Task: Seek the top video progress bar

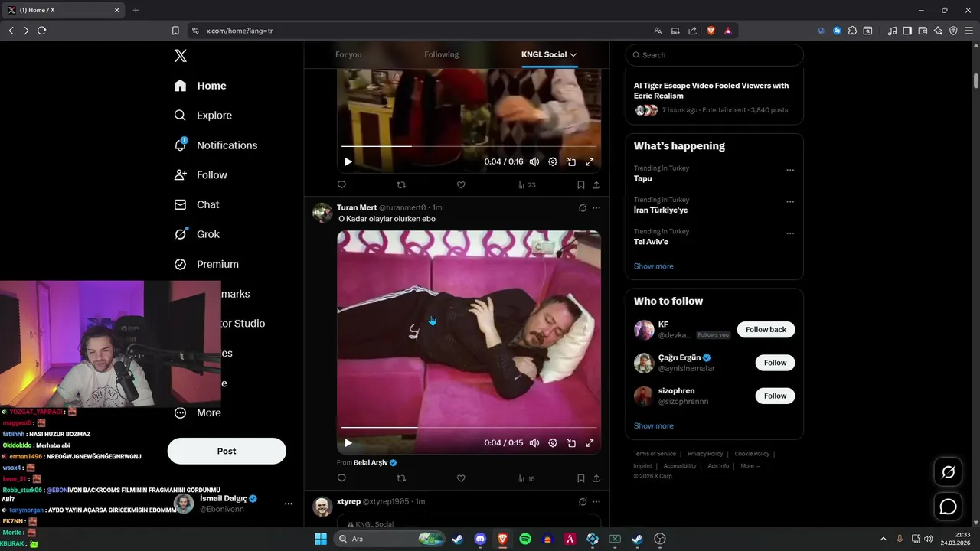Action: coord(469,145)
